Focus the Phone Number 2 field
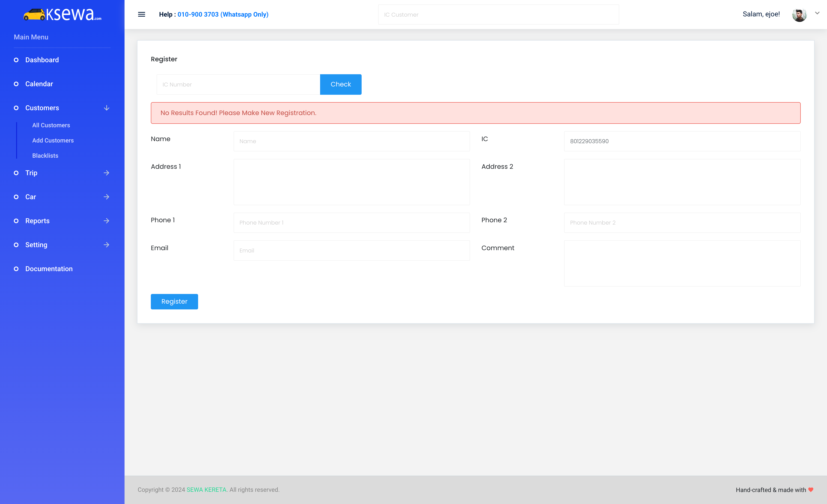The width and height of the screenshot is (827, 504). 682,222
